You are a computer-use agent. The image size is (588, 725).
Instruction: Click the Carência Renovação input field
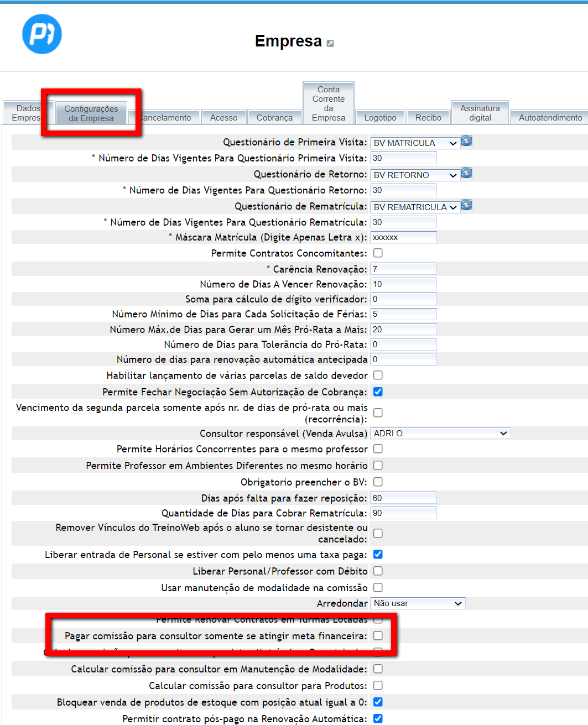pos(404,269)
